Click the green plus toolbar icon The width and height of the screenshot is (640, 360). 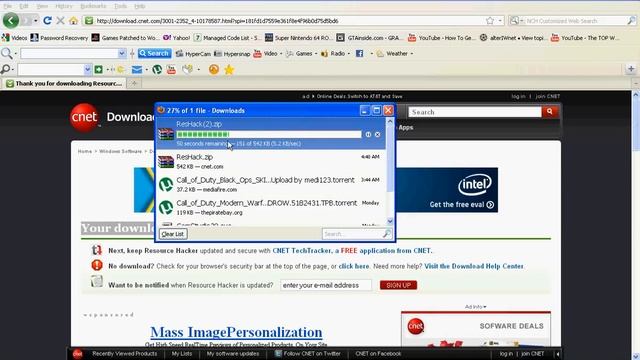(98, 70)
